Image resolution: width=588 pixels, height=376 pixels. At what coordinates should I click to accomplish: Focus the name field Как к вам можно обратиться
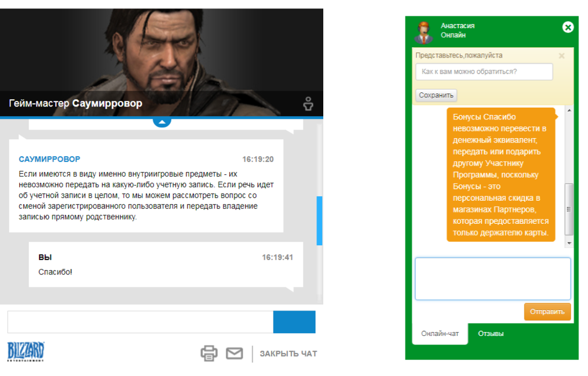tap(484, 72)
